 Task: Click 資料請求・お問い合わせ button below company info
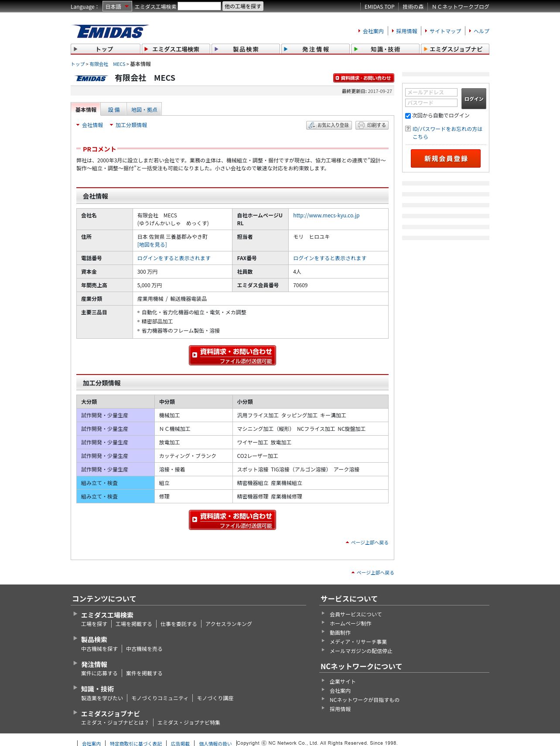point(232,355)
